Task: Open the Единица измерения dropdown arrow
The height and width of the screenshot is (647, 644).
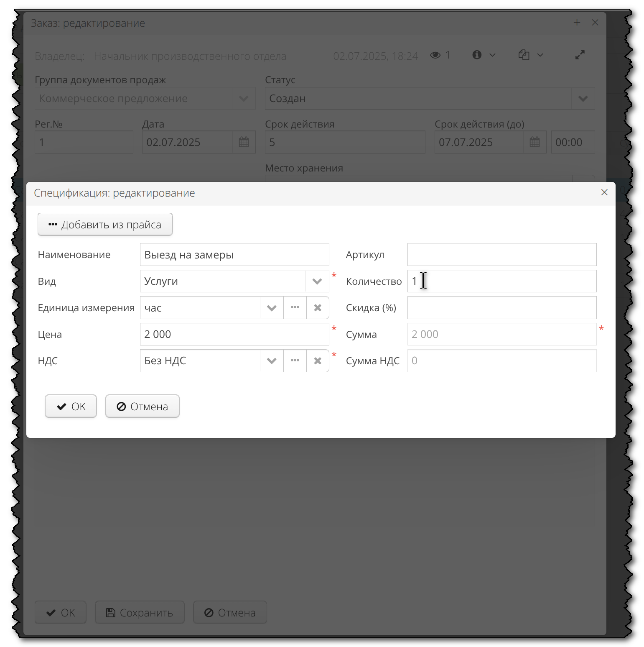Action: pos(272,307)
